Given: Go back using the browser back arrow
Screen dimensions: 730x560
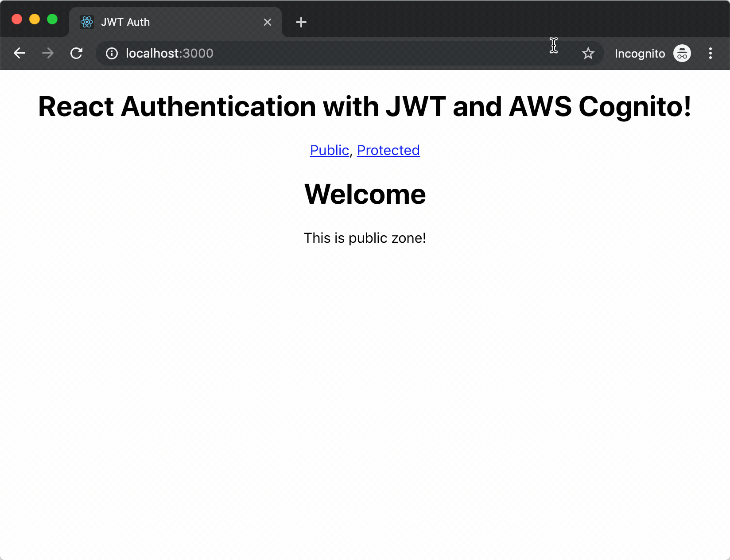Looking at the screenshot, I should [x=19, y=53].
